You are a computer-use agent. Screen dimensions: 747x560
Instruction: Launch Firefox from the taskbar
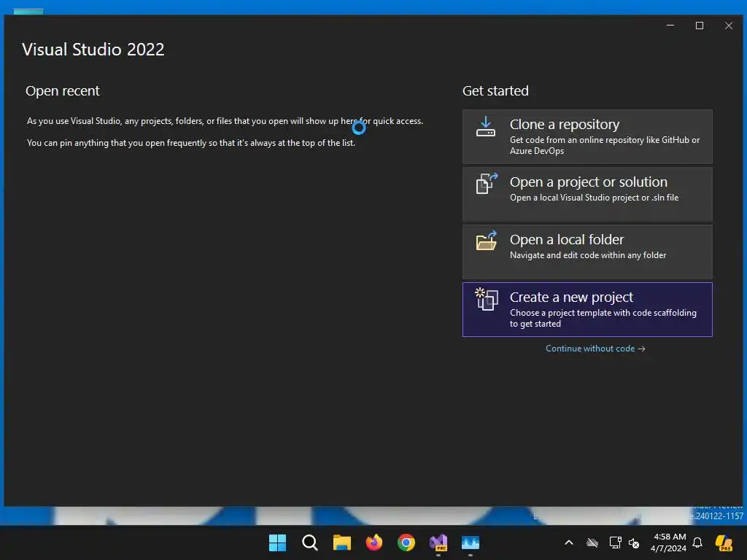pos(374,542)
